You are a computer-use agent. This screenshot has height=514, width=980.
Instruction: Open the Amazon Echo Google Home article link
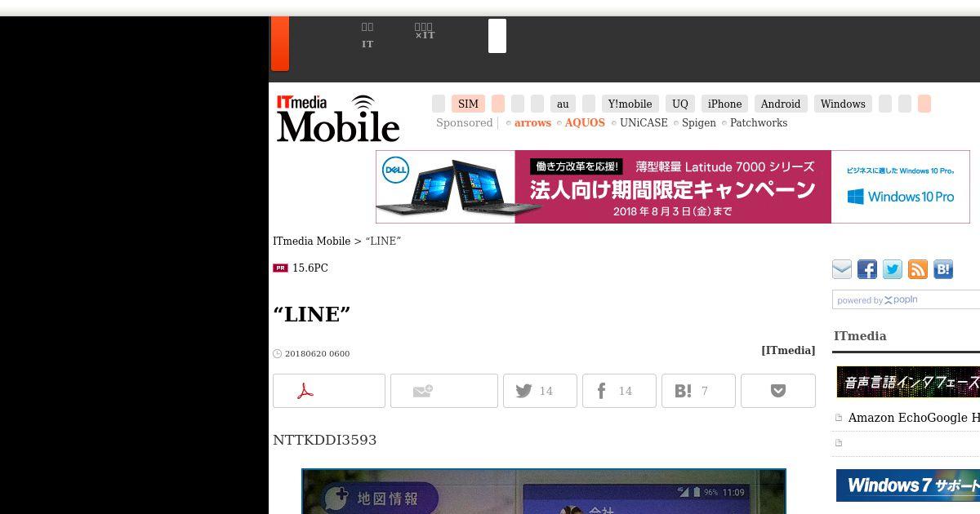click(914, 418)
